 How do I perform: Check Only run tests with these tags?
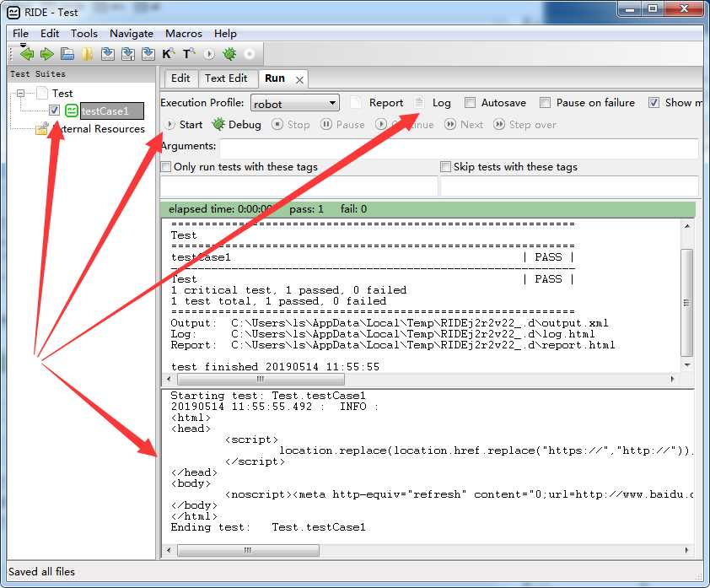(166, 167)
